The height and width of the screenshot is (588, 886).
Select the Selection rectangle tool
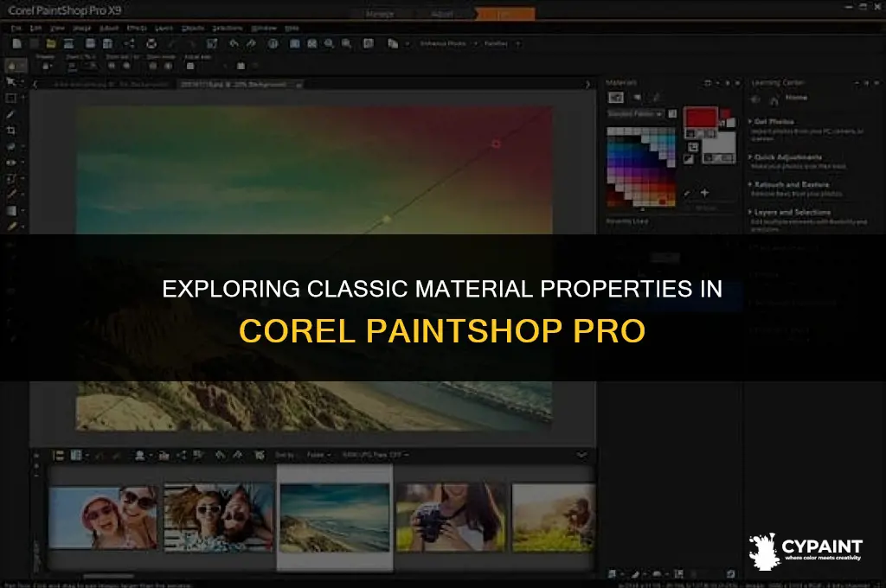[10, 99]
